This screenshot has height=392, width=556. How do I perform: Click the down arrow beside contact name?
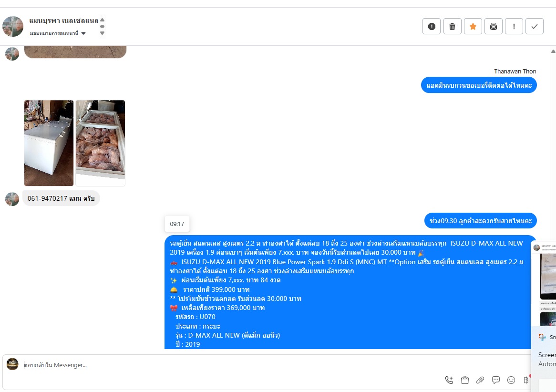click(102, 33)
